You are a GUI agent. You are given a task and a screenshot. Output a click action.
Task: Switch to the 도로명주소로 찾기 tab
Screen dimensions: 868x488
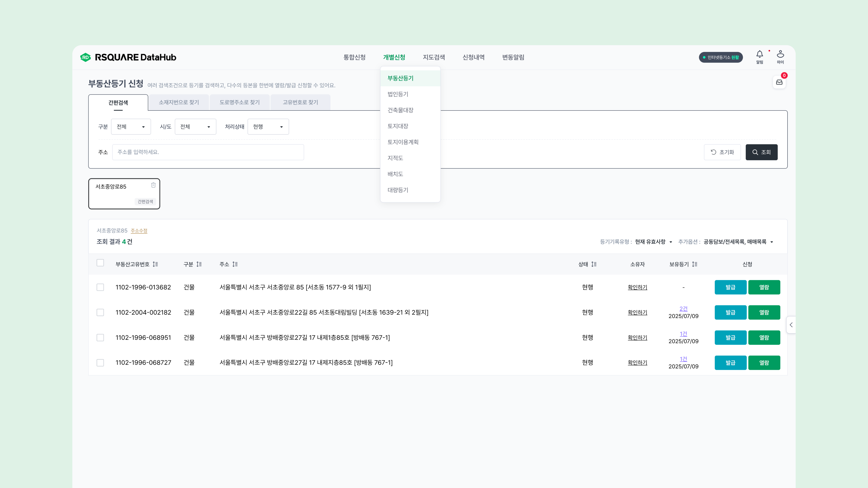240,102
